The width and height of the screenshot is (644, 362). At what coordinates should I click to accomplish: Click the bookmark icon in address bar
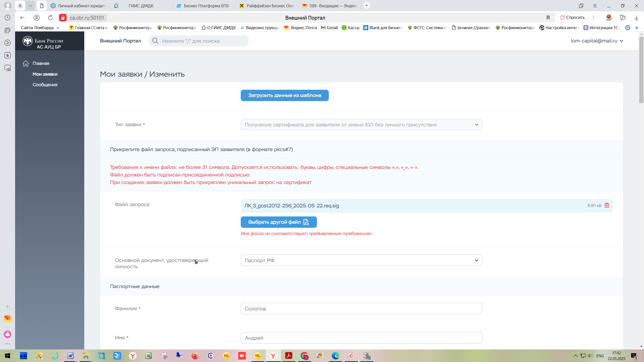point(548,18)
